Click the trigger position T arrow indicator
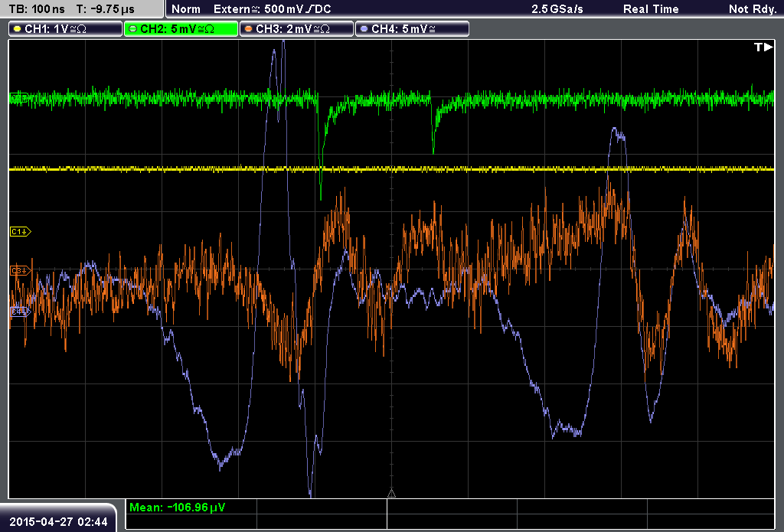Image resolution: width=784 pixels, height=532 pixels. 763,47
